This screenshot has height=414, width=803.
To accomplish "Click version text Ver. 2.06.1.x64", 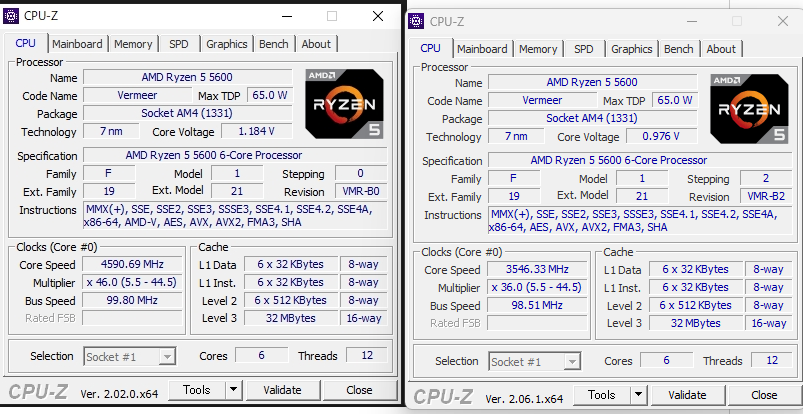I will (524, 399).
